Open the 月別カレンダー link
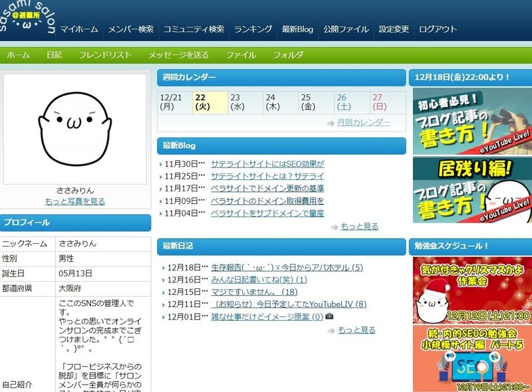Viewport: 532px width, 392px height. pyautogui.click(x=363, y=122)
